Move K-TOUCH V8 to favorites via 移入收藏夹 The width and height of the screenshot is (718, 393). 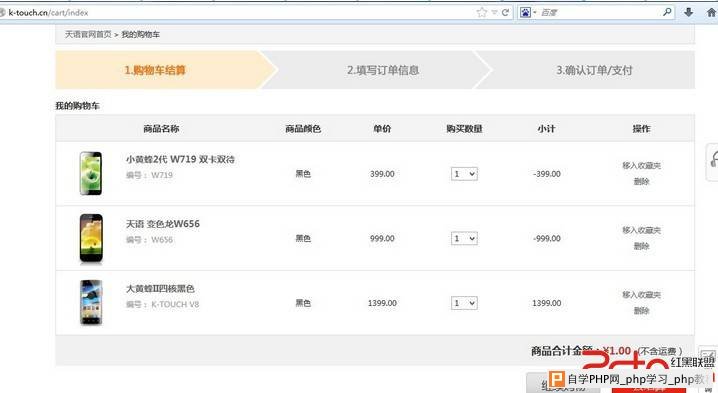click(x=641, y=295)
